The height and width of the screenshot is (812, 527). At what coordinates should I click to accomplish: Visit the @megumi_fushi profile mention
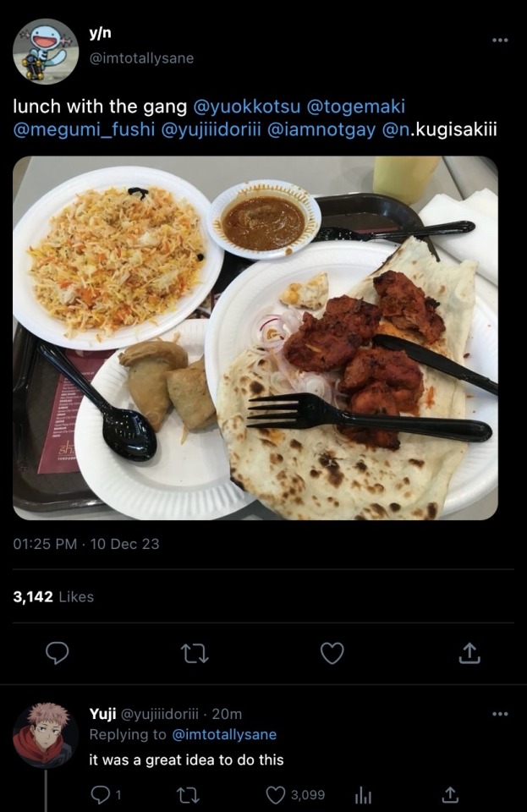click(x=84, y=129)
